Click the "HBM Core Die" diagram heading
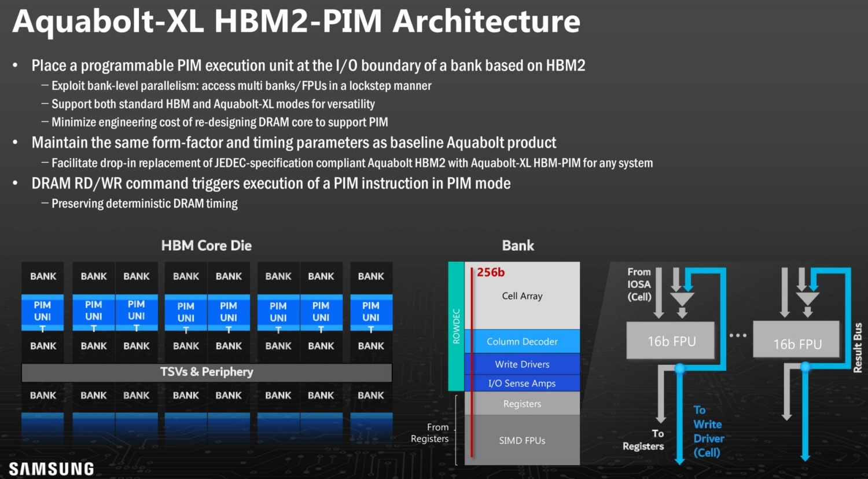The height and width of the screenshot is (479, 868). click(x=207, y=246)
